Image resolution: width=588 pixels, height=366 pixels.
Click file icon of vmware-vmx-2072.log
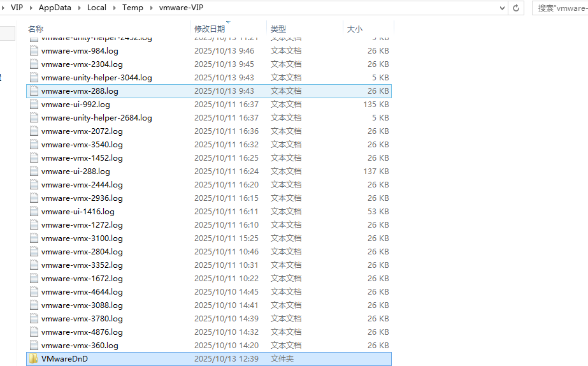tap(34, 131)
